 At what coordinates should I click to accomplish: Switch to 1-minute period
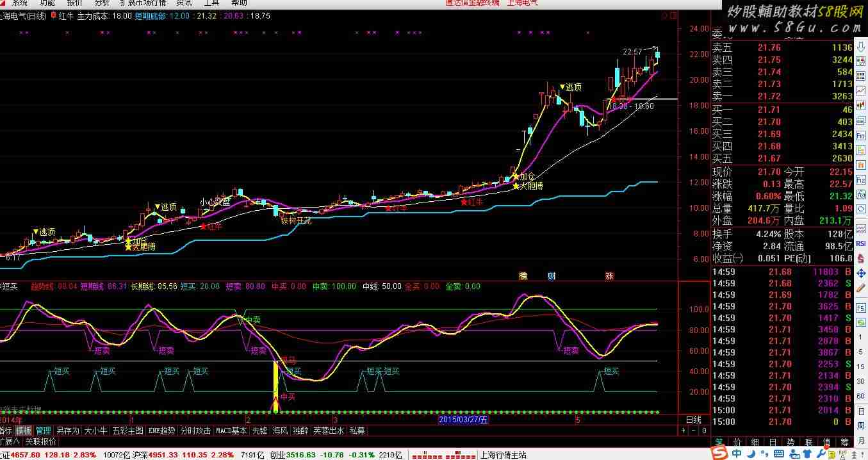(860, 338)
